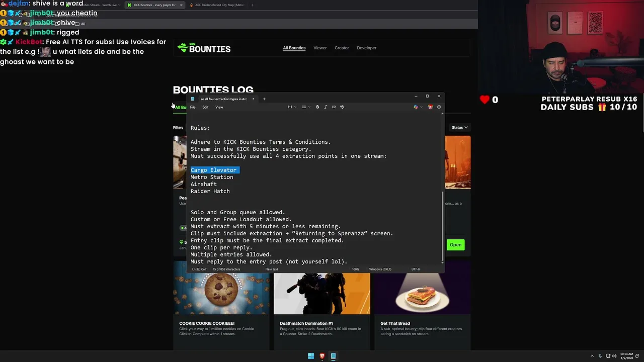The image size is (644, 362).
Task: Go to All Bounties navigation link
Action: point(294,48)
